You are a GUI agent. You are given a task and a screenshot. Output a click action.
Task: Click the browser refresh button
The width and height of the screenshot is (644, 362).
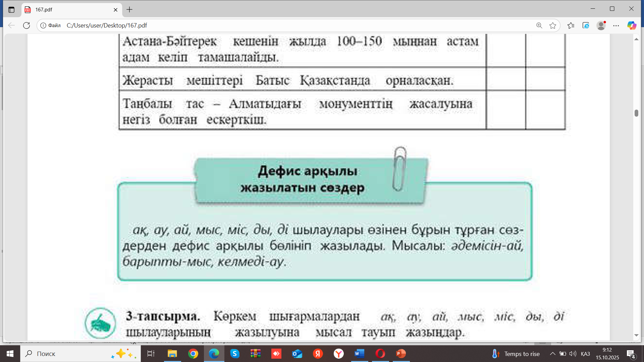click(x=26, y=25)
